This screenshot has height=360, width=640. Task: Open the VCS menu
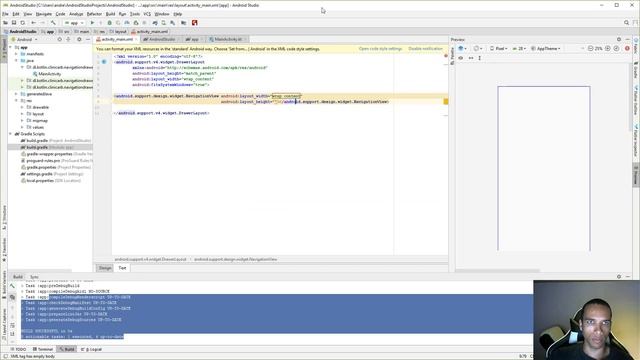147,14
